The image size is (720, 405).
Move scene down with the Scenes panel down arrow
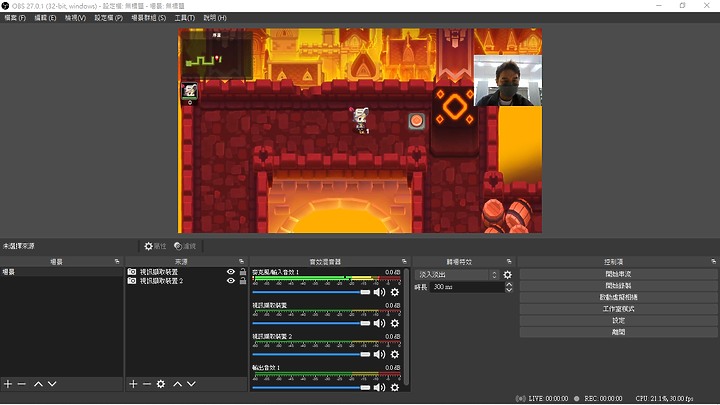[52, 384]
